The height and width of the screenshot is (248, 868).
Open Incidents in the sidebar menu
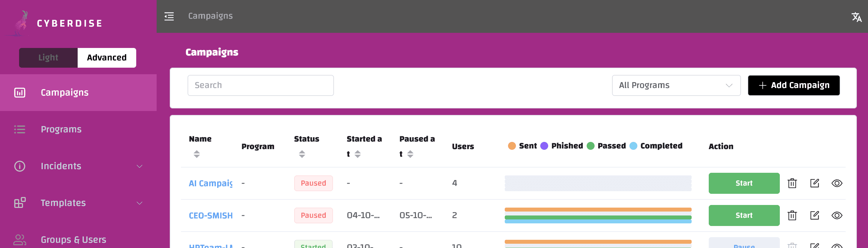pyautogui.click(x=78, y=166)
